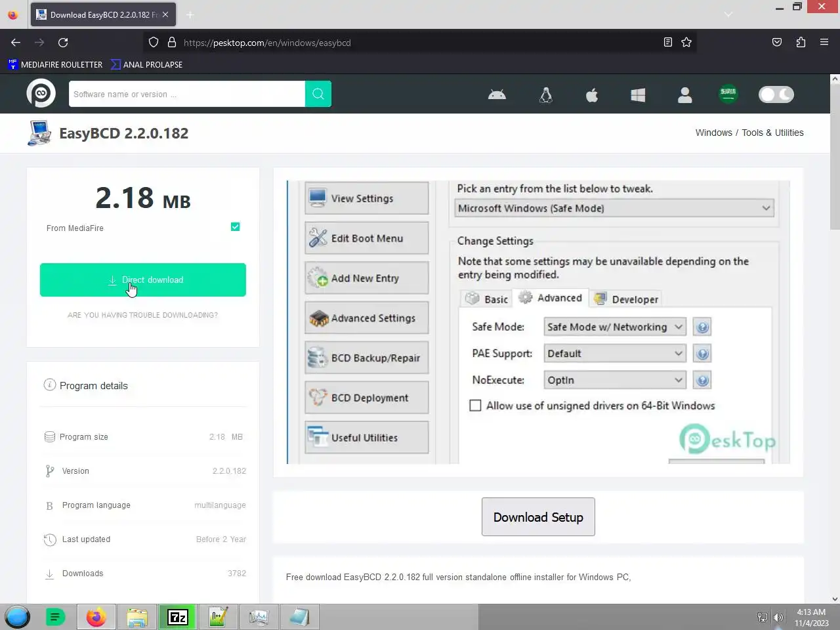Viewport: 840px width, 630px height.
Task: Open the Firefox hamburger application menu
Action: [x=824, y=43]
